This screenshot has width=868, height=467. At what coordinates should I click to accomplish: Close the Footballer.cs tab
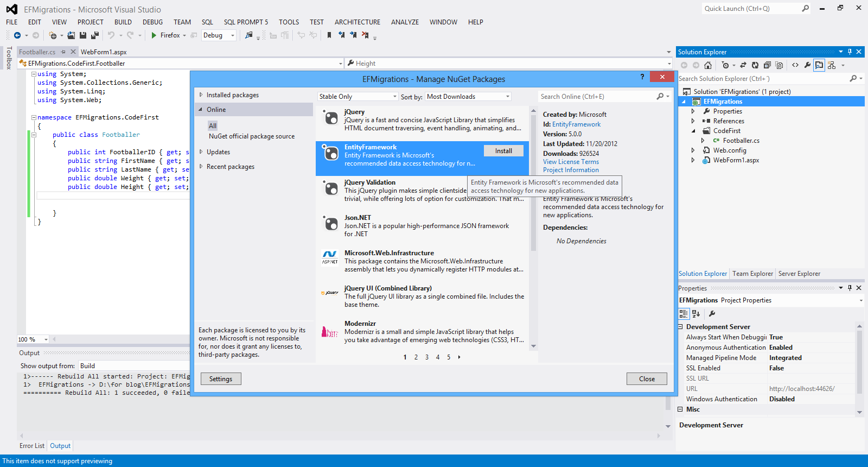click(73, 52)
